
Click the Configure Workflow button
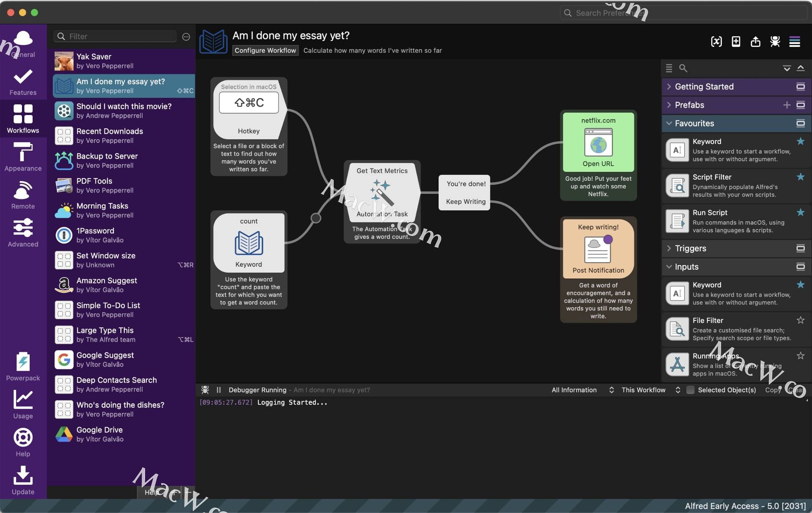pyautogui.click(x=265, y=50)
